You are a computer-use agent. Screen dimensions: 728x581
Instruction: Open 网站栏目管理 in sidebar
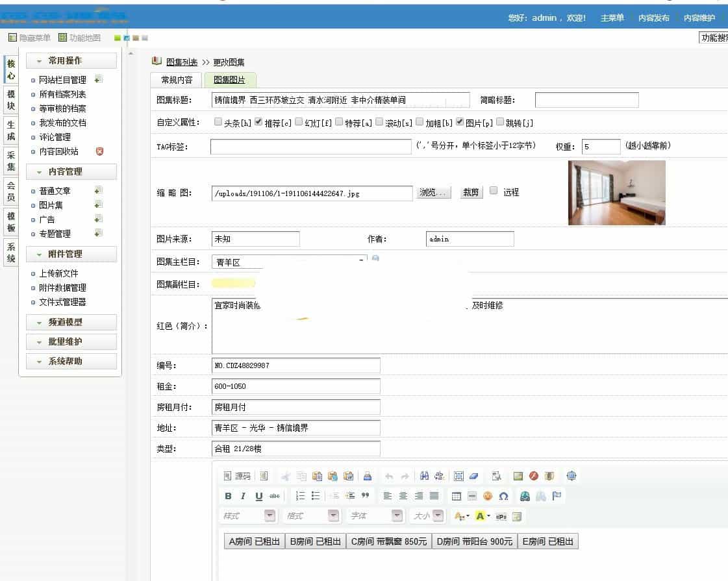click(x=63, y=80)
